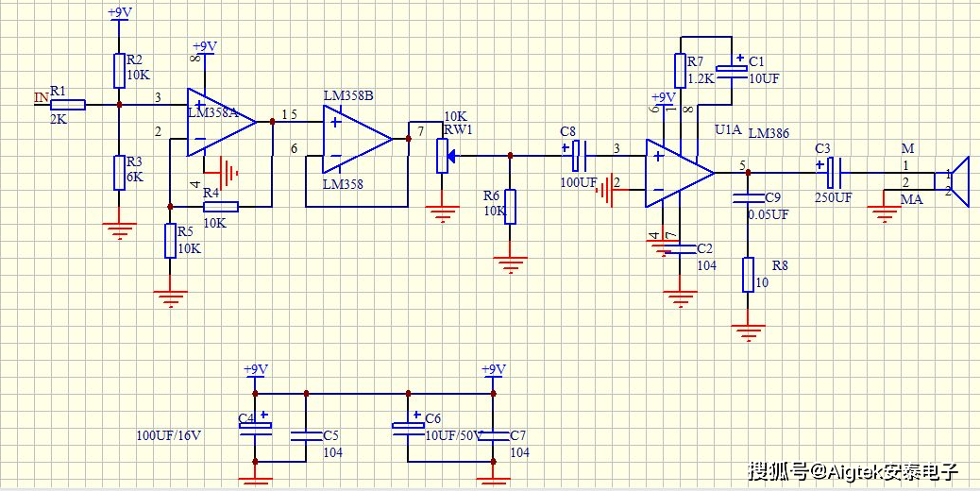Image resolution: width=980 pixels, height=492 pixels.
Task: Click the '10UF' value beside C1
Action: tap(764, 78)
